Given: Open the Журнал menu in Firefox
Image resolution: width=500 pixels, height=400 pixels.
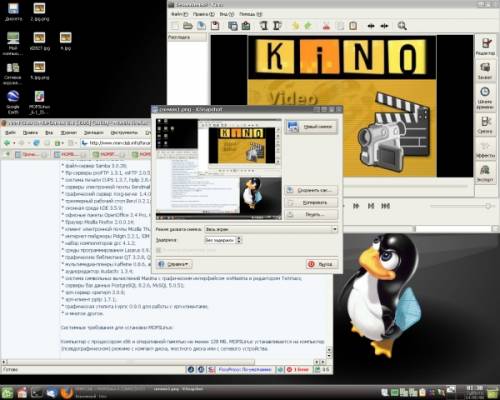Looking at the screenshot, I should (68, 132).
